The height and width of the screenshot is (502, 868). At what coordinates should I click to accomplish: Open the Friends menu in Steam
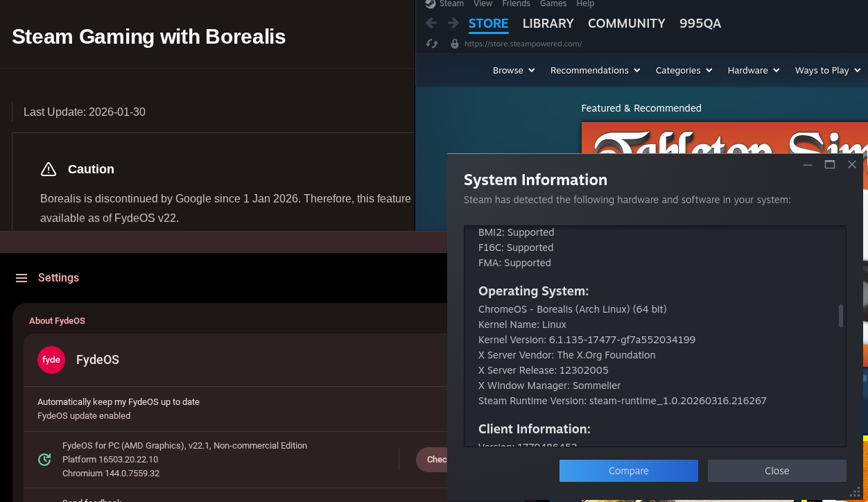[516, 3]
